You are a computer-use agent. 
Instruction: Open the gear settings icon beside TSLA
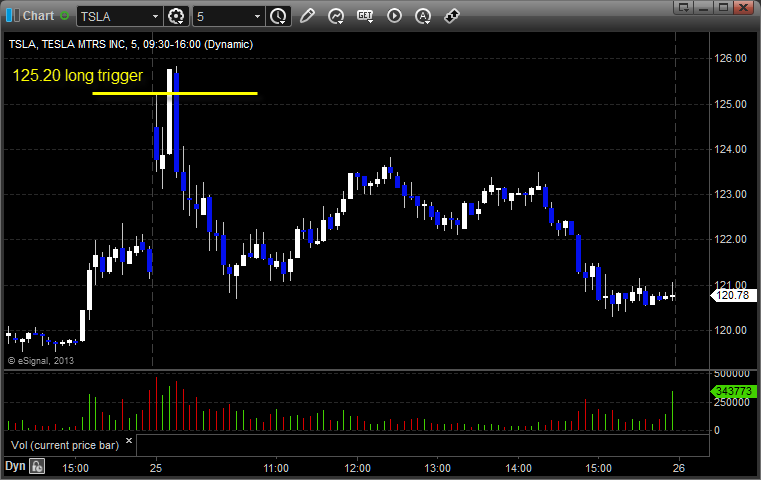click(x=176, y=16)
